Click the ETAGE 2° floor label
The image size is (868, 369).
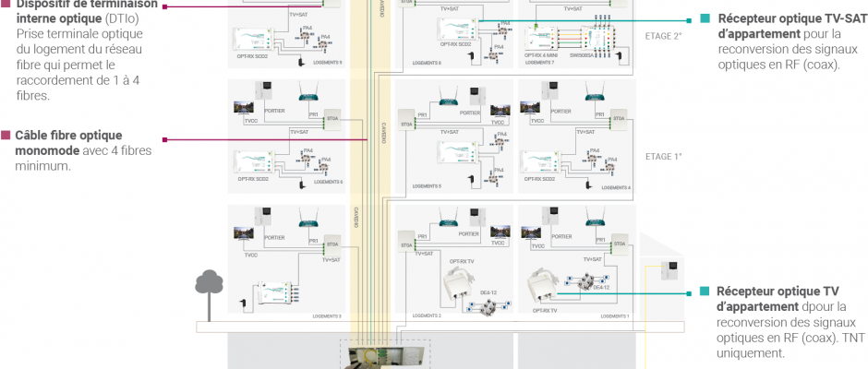point(663,37)
